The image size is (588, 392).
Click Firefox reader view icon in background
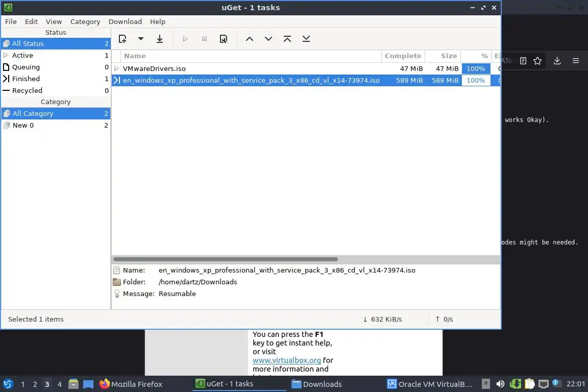tap(523, 61)
